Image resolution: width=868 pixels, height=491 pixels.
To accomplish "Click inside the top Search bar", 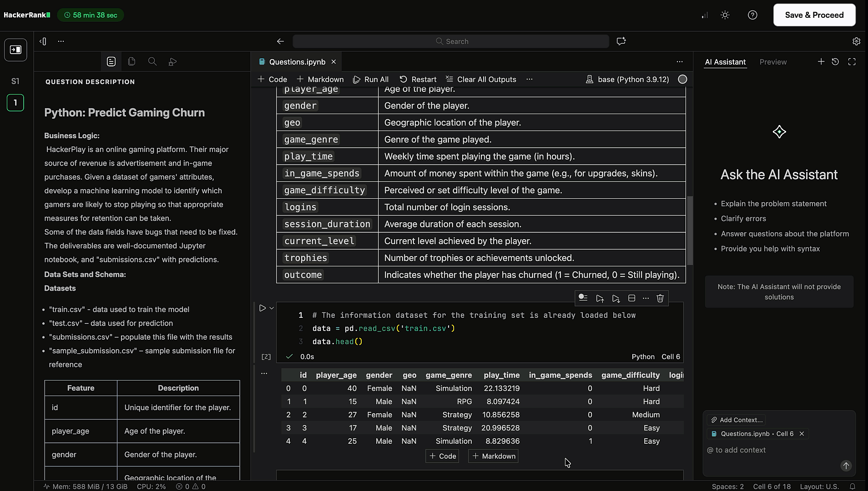I will pyautogui.click(x=451, y=41).
